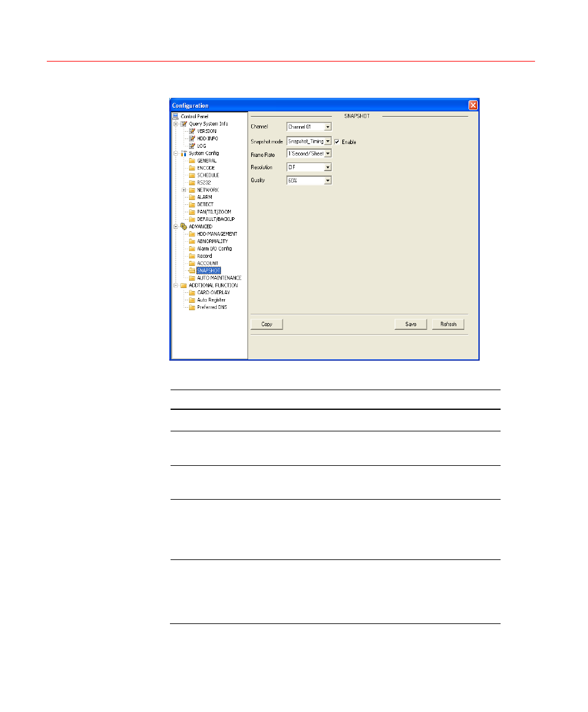
Task: Click the Control Panel computer icon
Action: [175, 116]
